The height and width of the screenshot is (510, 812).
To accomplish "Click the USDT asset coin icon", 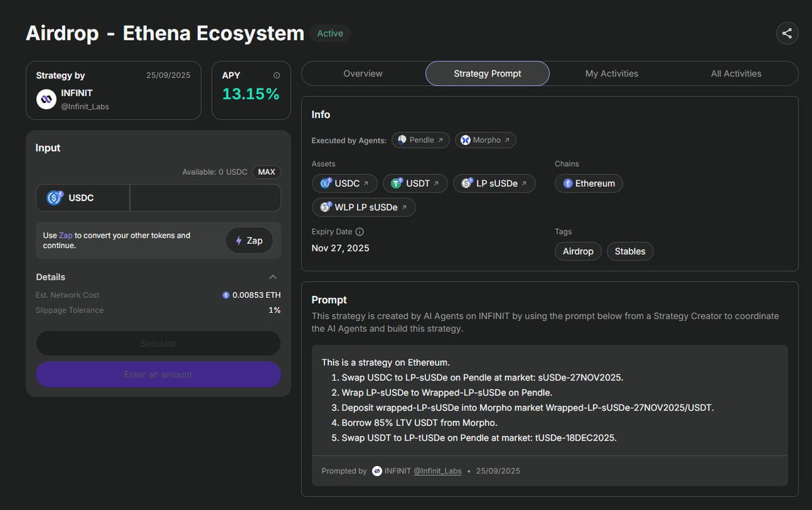I will tap(396, 184).
